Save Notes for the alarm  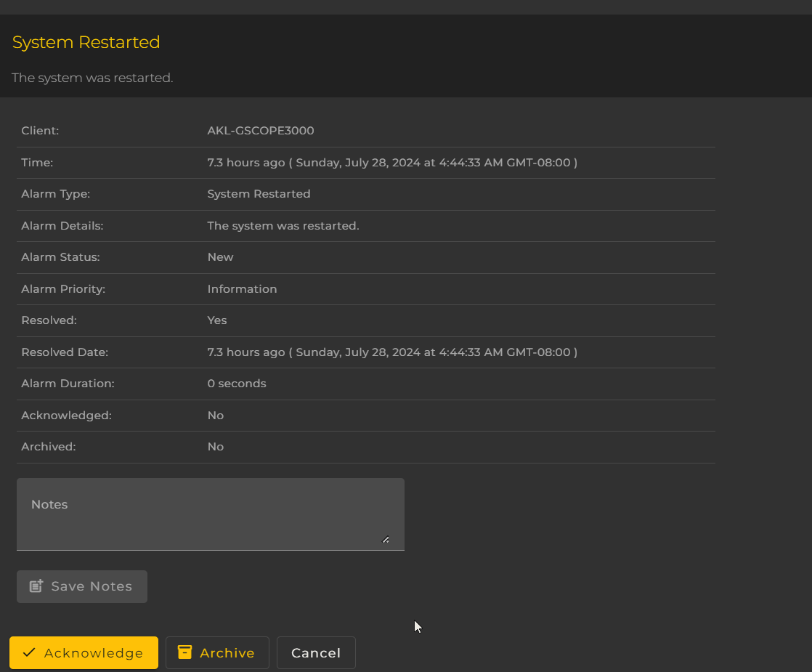(x=81, y=586)
